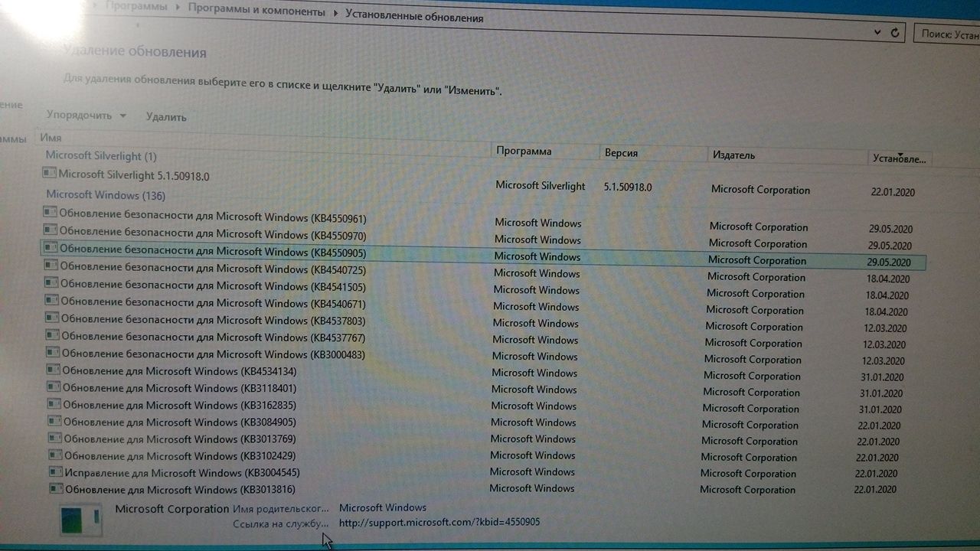The image size is (980, 551).
Task: Click the Установленные обновления breadcrumb
Action: [x=414, y=16]
